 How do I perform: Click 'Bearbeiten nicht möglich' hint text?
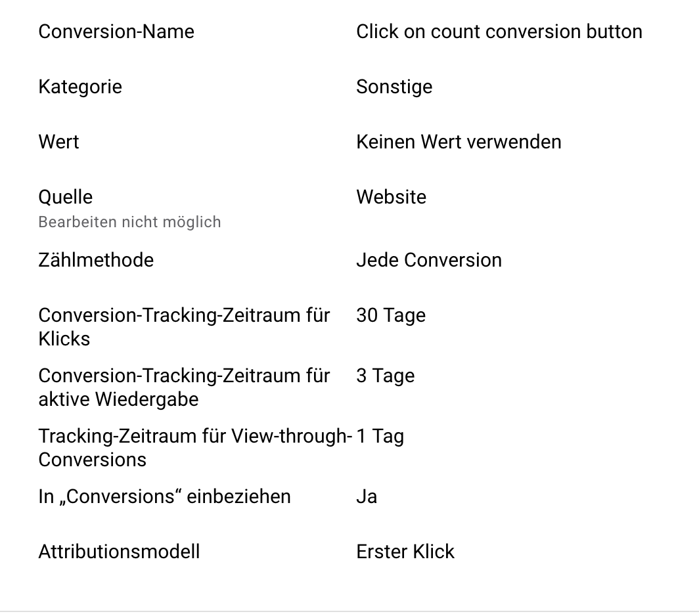(129, 222)
